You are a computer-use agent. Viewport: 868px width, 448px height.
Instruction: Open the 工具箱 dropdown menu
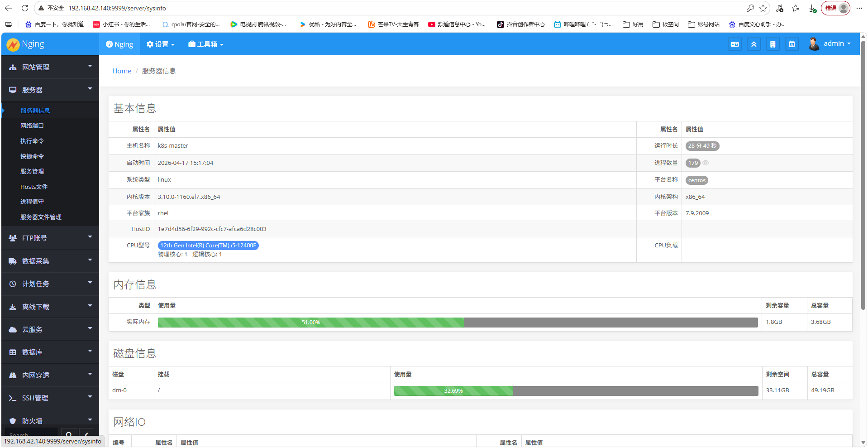point(206,44)
